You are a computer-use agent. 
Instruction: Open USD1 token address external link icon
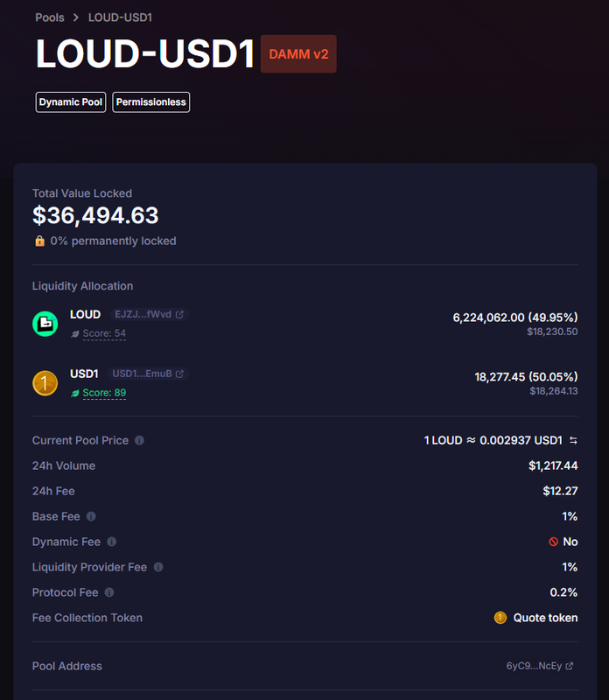[179, 374]
